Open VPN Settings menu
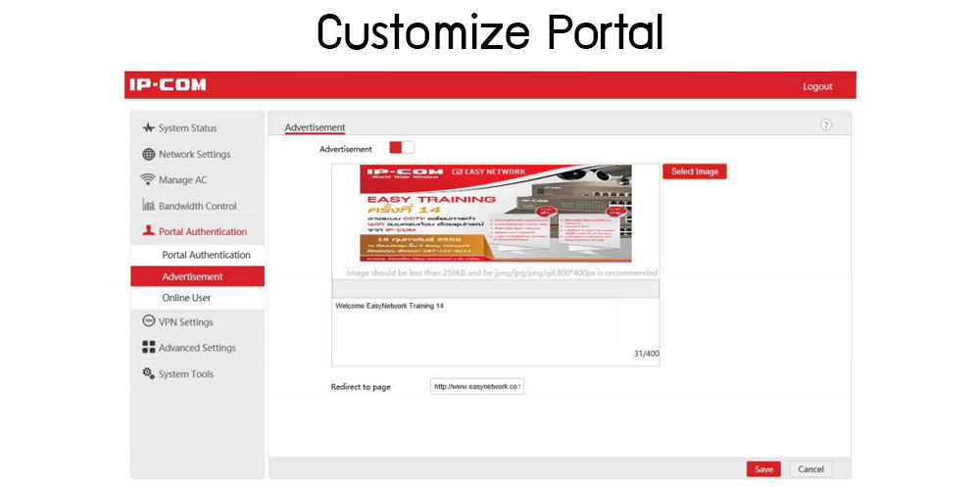 (198, 321)
